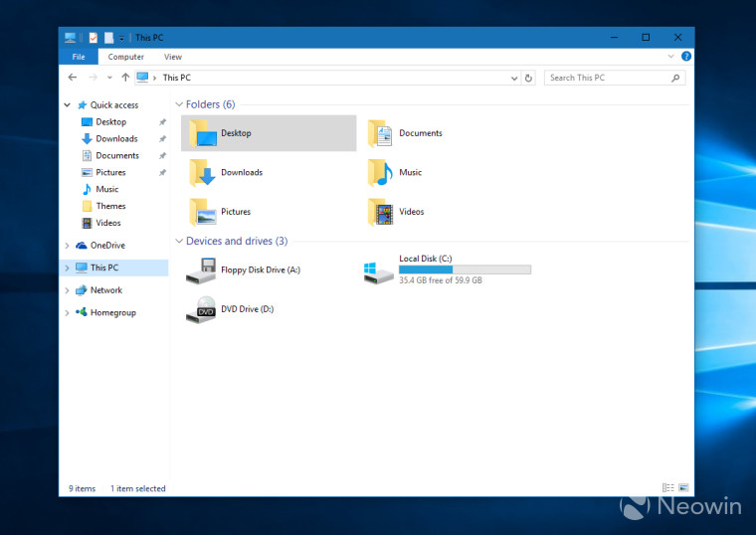Select the Music folder icon
The image size is (756, 535).
(x=381, y=173)
